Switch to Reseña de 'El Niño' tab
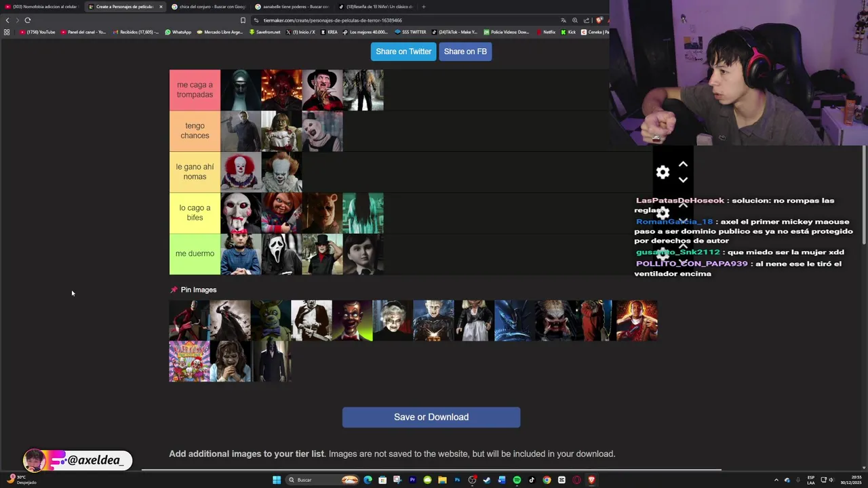 pyautogui.click(x=375, y=7)
